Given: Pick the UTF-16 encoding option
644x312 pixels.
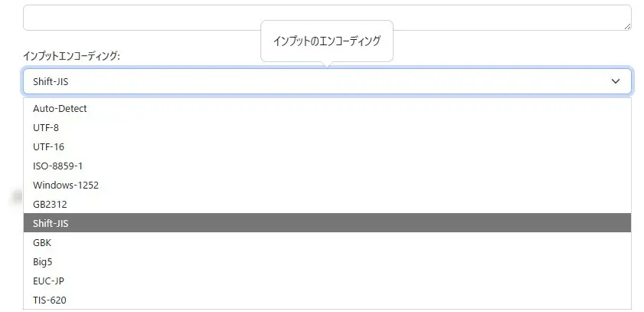Looking at the screenshot, I should pos(48,147).
